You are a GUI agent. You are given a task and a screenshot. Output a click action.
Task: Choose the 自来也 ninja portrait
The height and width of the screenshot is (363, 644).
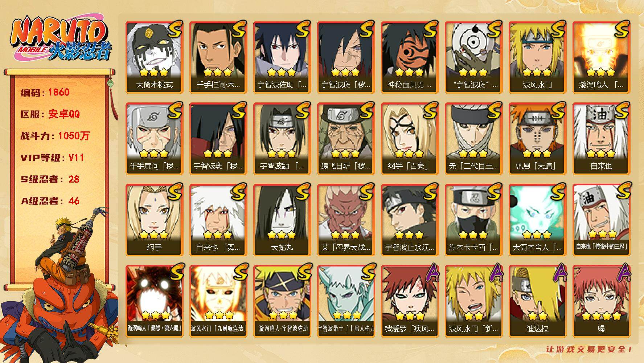(601, 139)
